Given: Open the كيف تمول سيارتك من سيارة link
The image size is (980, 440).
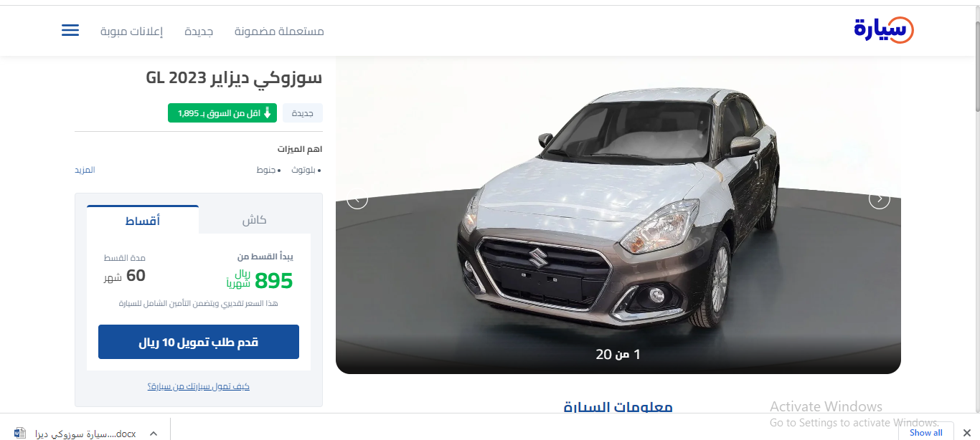Looking at the screenshot, I should 199,386.
